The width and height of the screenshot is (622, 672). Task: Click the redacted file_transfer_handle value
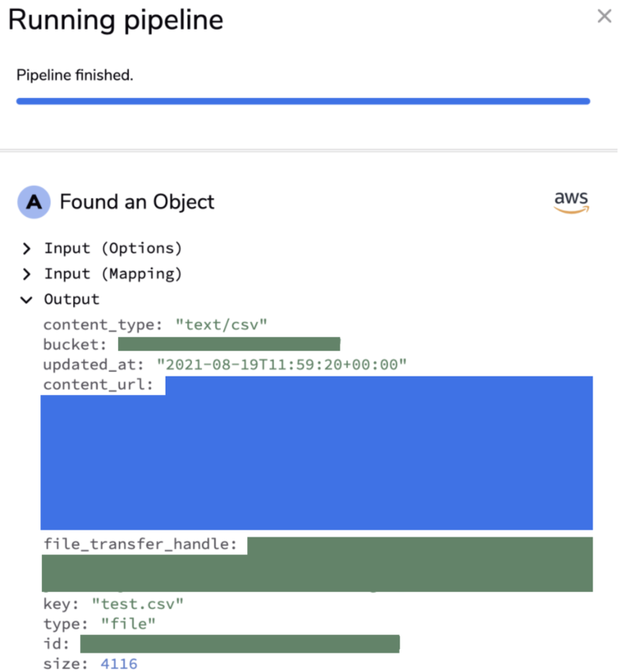click(317, 565)
